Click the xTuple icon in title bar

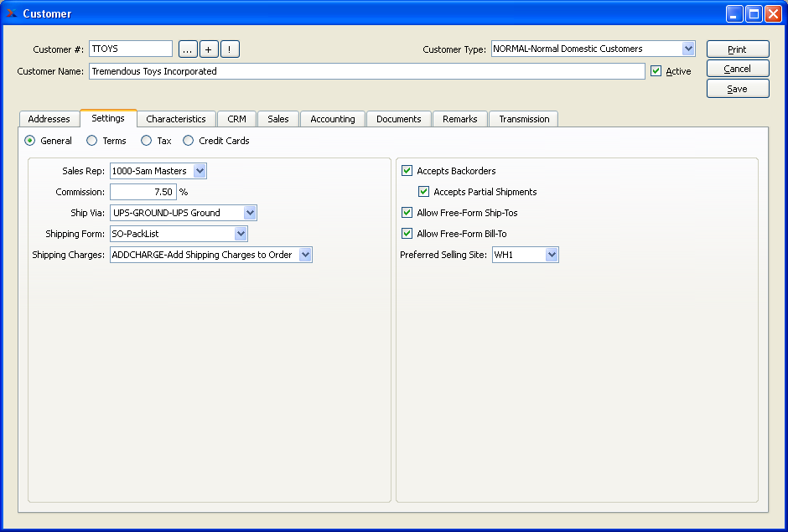point(11,13)
